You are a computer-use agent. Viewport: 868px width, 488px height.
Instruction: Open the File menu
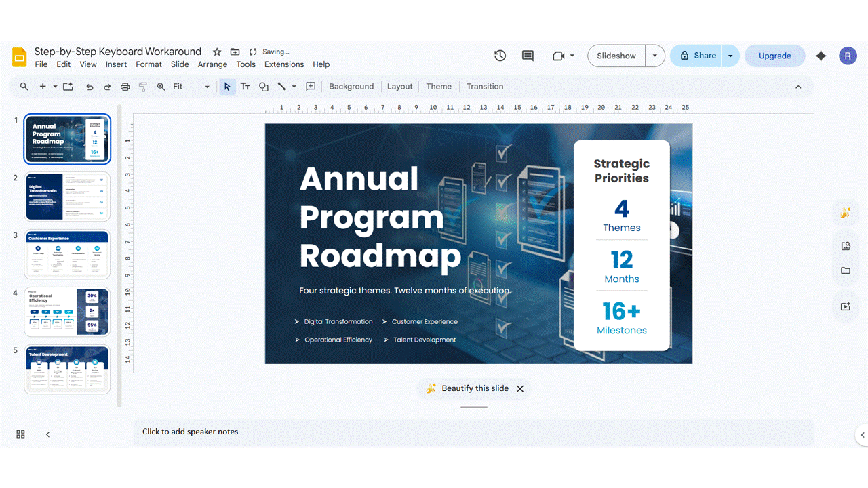(41, 64)
